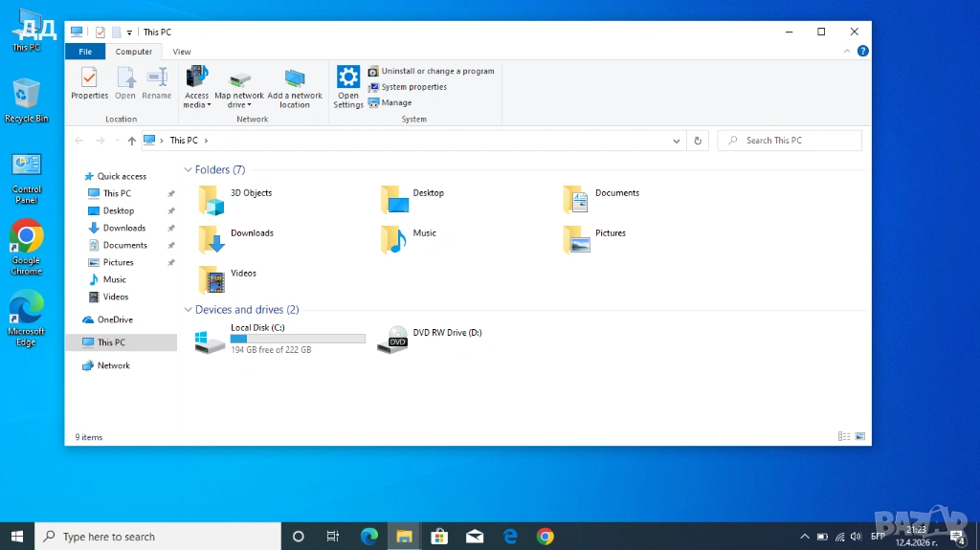Switch to details view in status bar
Image resolution: width=980 pixels, height=550 pixels.
844,437
